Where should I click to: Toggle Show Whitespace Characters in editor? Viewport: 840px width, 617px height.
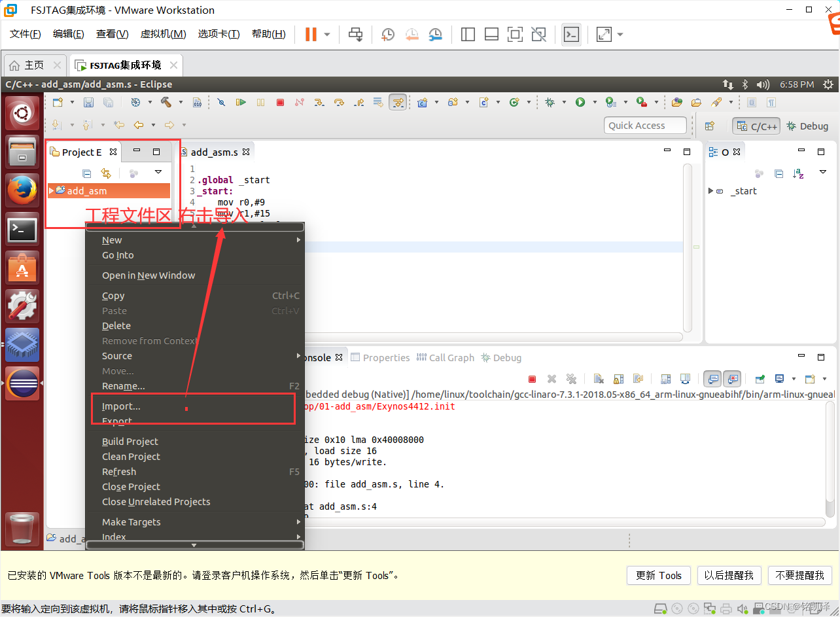(x=378, y=103)
